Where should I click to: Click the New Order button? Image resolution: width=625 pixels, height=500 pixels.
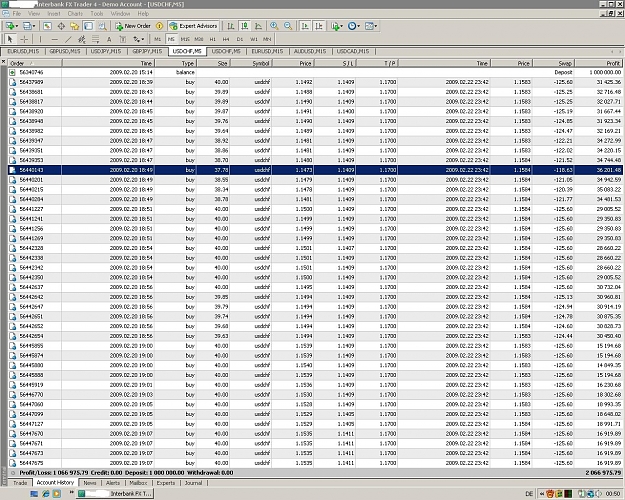click(133, 26)
